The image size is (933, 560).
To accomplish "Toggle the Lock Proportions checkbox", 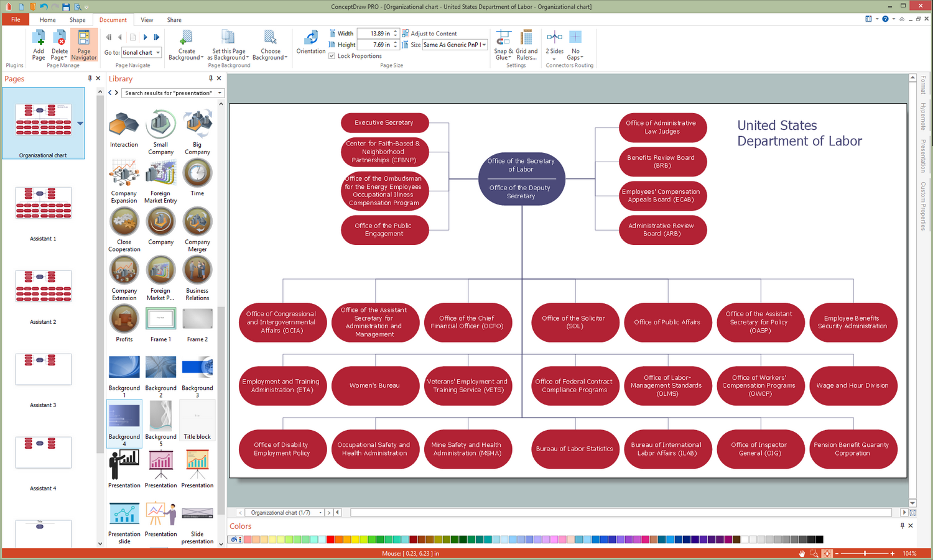I will pos(332,56).
